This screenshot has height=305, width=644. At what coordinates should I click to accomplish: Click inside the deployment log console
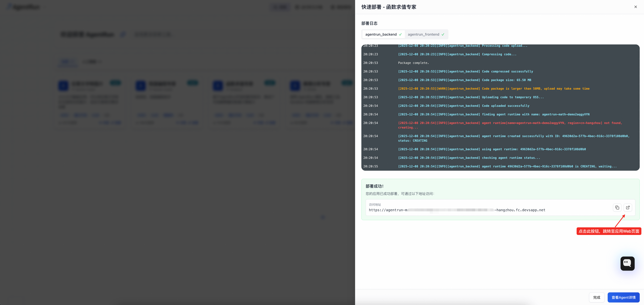[x=500, y=108]
